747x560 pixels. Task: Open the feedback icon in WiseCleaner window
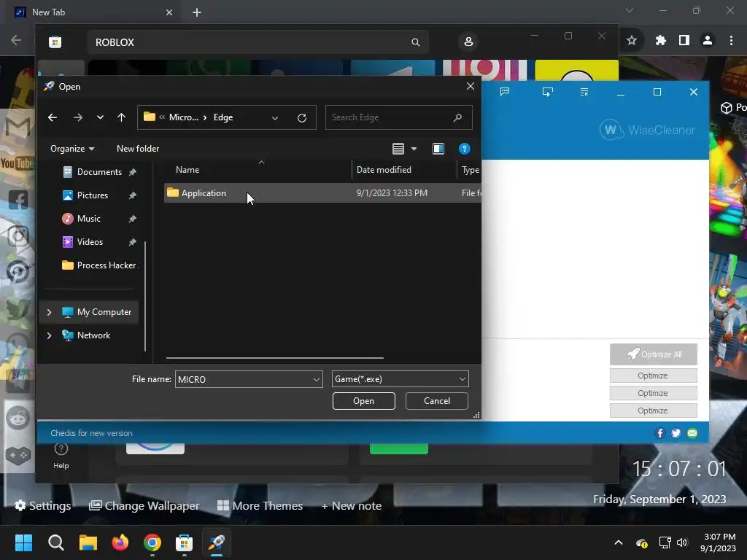(505, 92)
